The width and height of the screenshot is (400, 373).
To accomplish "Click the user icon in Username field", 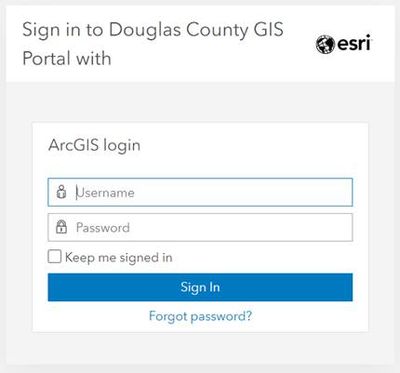I will coord(61,192).
